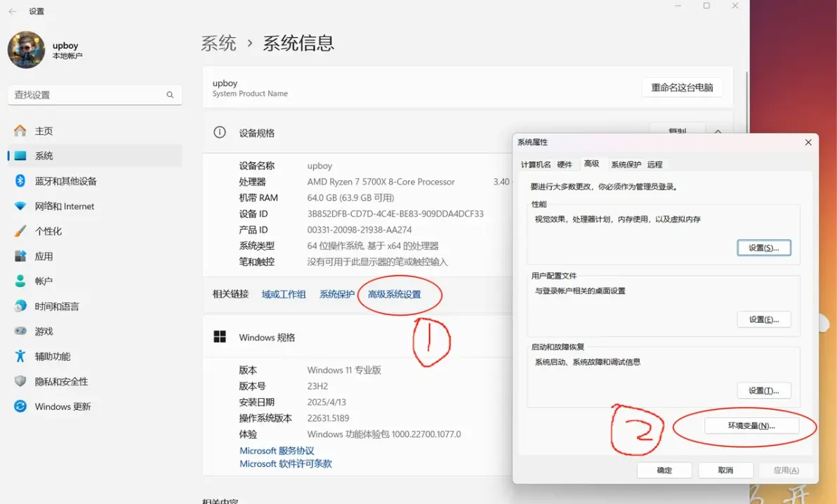Maximize the Settings window

click(706, 6)
